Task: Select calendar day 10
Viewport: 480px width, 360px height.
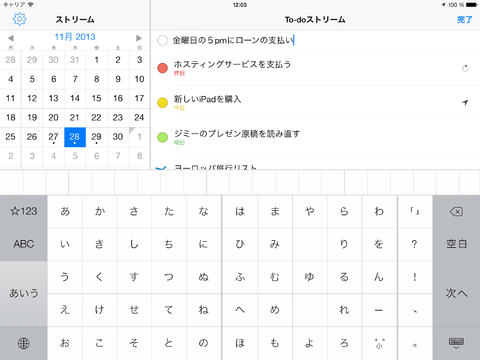Action: (x=139, y=79)
